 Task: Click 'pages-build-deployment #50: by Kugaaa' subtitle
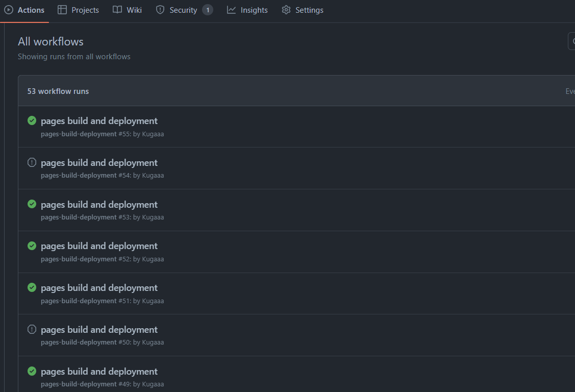[x=103, y=342]
